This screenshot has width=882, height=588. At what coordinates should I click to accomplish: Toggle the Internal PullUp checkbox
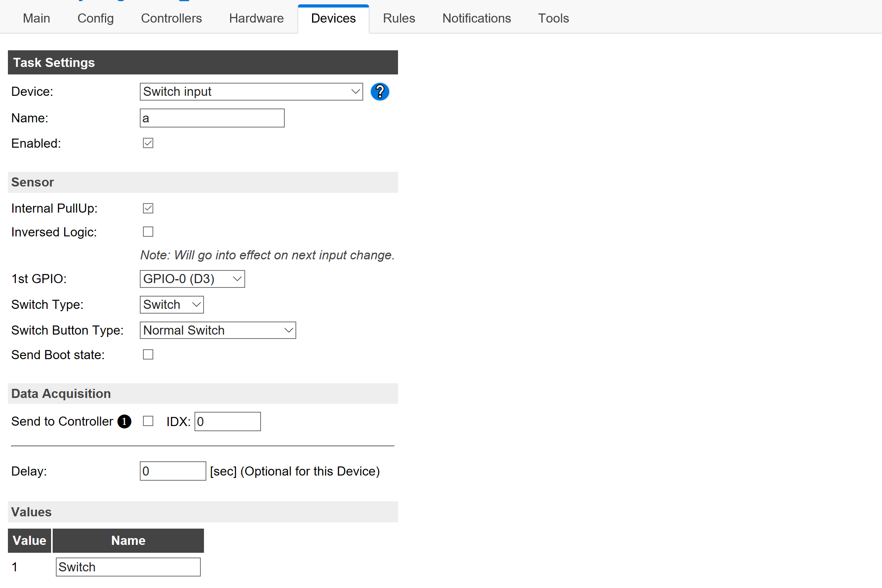click(148, 208)
